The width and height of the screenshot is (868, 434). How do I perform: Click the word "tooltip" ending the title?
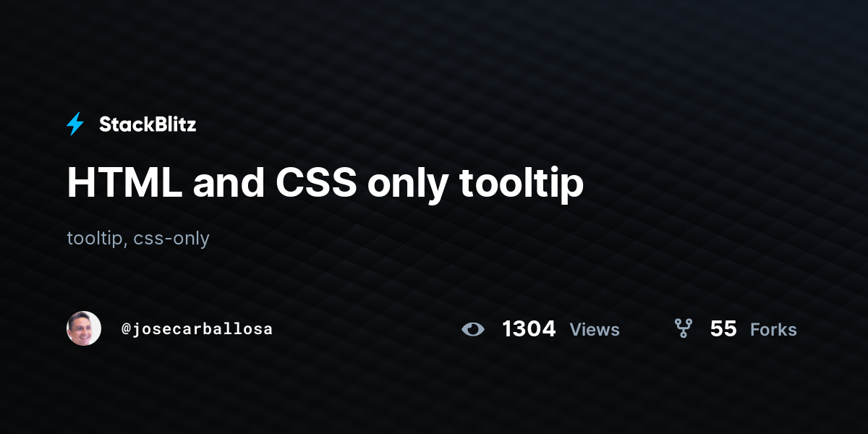tap(521, 185)
